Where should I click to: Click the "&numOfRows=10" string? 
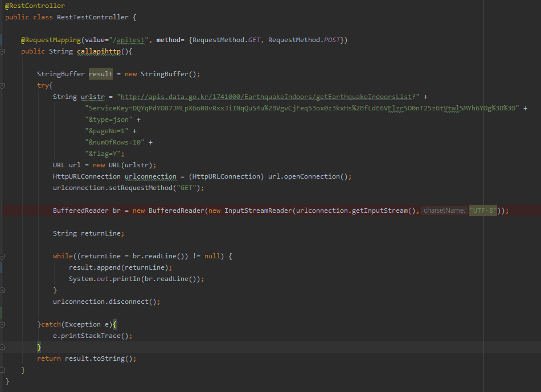pos(114,142)
